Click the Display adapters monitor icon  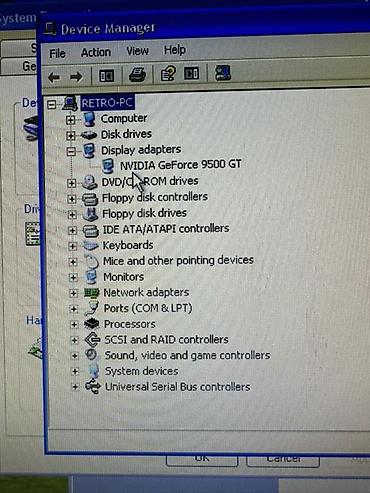[89, 151]
